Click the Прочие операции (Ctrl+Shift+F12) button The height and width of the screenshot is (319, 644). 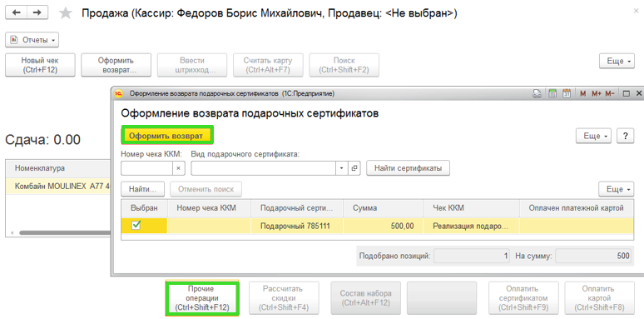click(x=202, y=298)
